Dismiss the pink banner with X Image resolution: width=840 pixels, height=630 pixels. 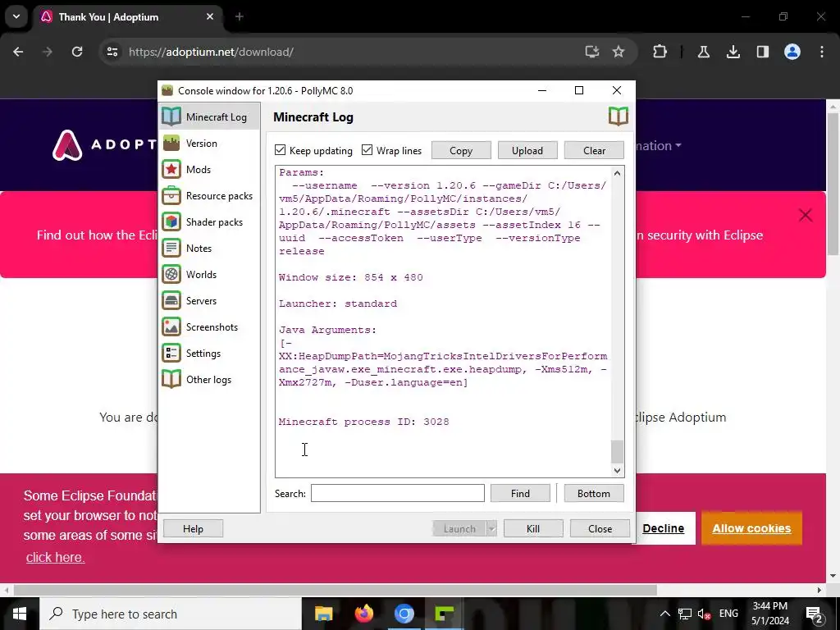pos(806,216)
